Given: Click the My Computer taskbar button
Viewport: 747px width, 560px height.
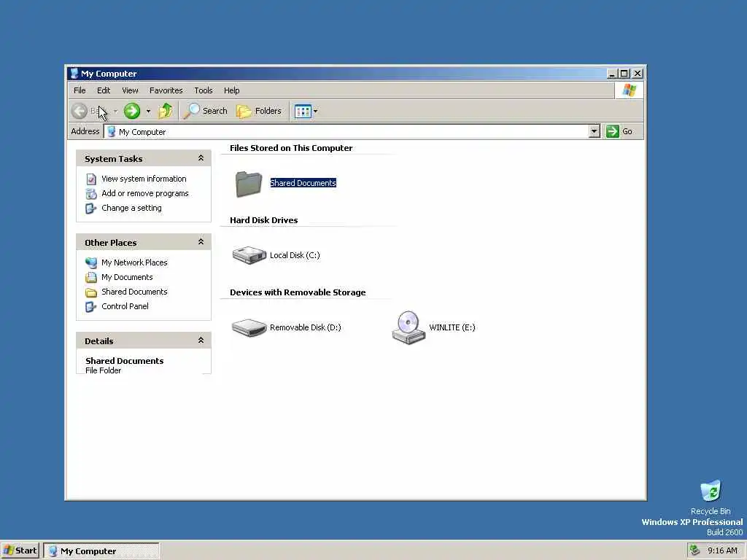Looking at the screenshot, I should (x=101, y=551).
